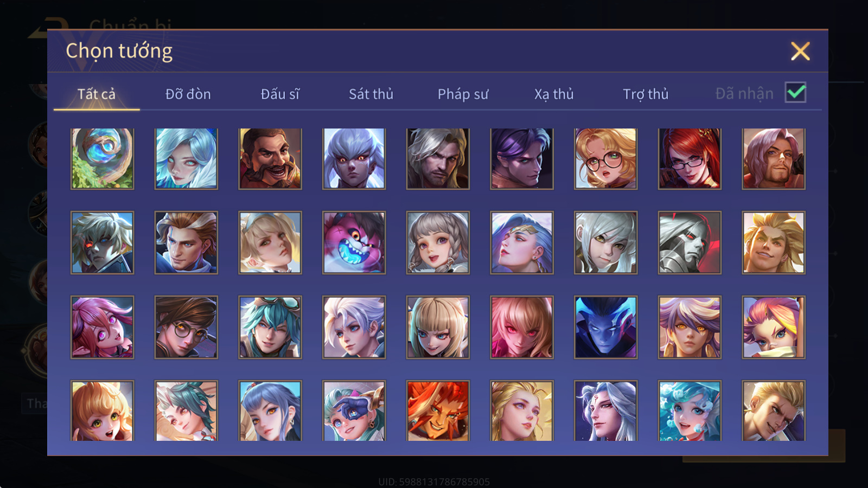Viewport: 868px width, 488px height.
Task: Choose the spiral shell hero portrait
Action: coord(103,158)
